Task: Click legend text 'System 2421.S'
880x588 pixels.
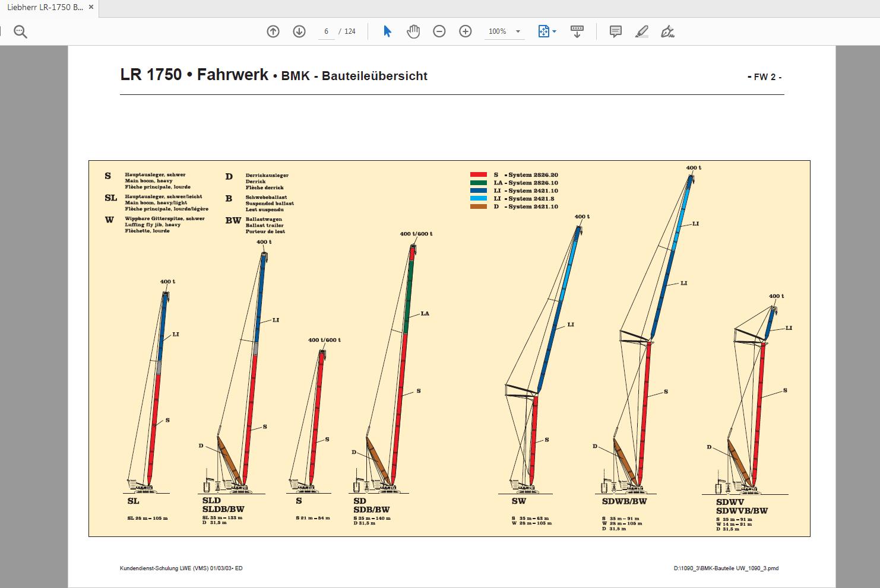Action: [x=531, y=199]
